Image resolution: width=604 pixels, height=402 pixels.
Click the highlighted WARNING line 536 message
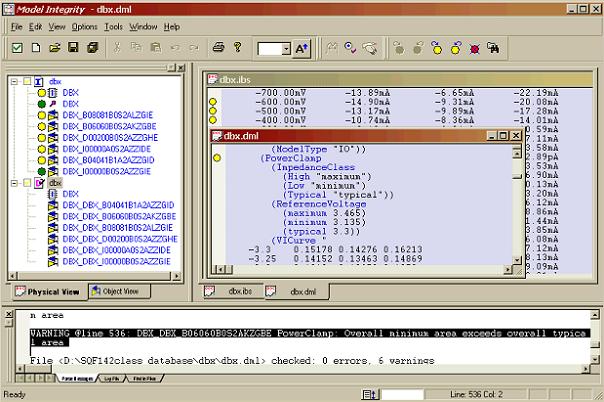click(x=310, y=338)
